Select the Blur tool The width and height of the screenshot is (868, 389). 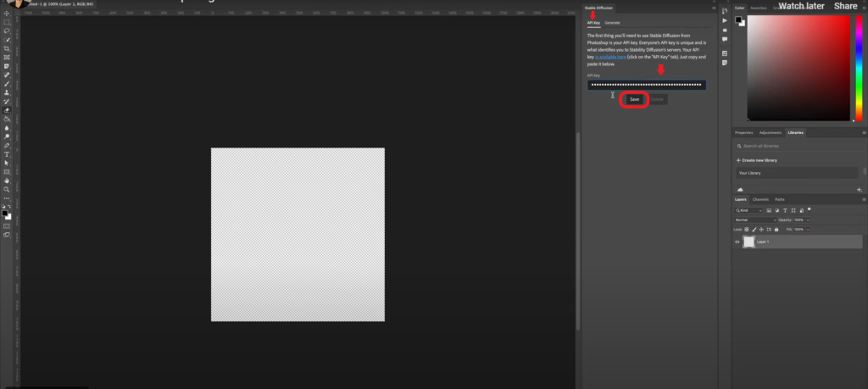point(7,128)
